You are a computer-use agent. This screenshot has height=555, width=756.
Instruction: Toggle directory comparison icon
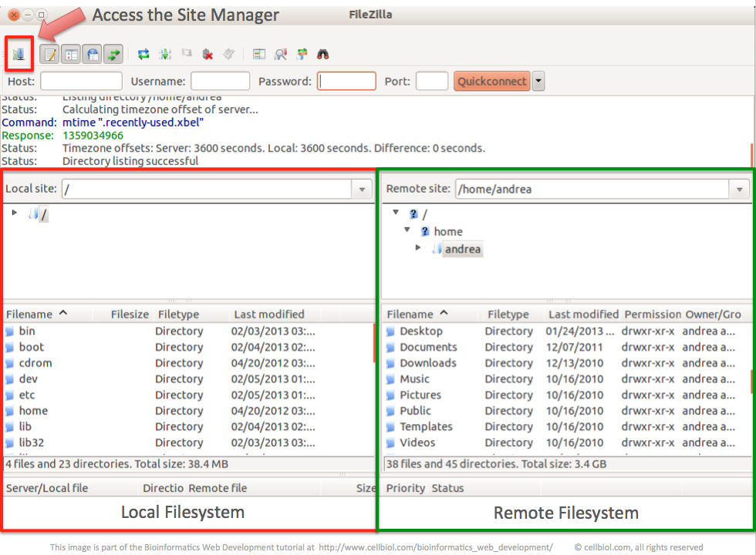pos(281,54)
